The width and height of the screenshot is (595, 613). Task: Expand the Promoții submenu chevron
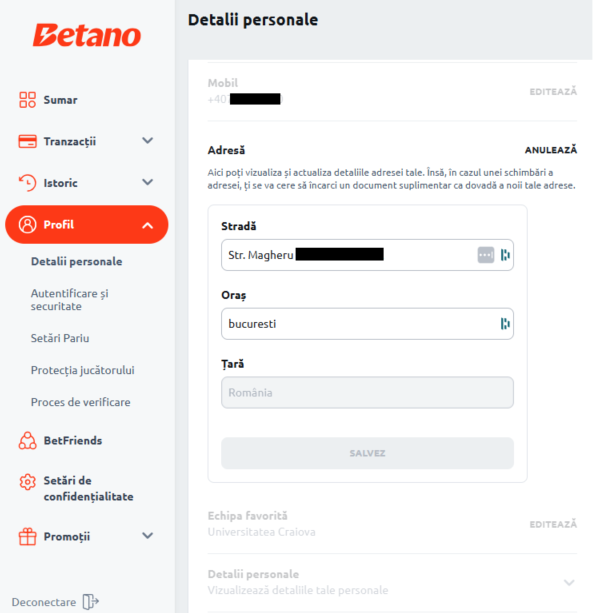(x=147, y=535)
